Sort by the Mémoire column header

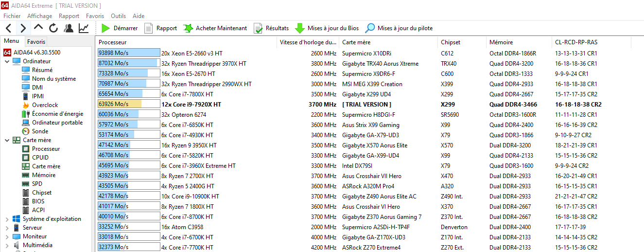coord(519,42)
